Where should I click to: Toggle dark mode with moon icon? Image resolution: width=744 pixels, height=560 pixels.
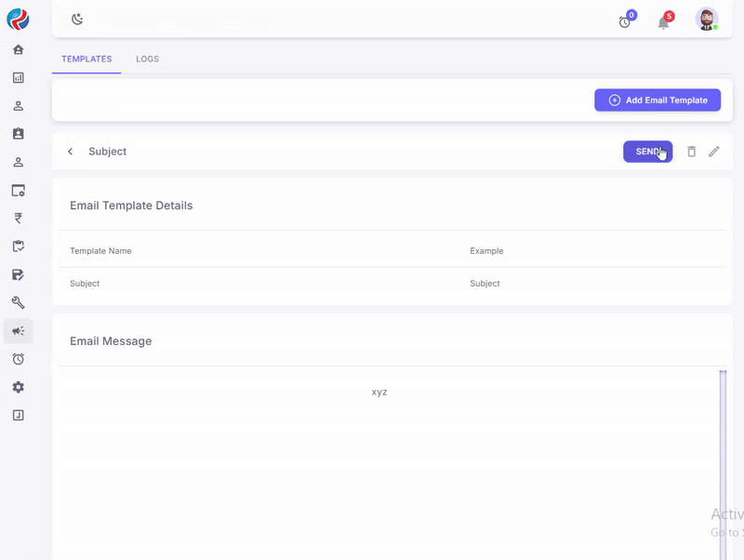(77, 20)
